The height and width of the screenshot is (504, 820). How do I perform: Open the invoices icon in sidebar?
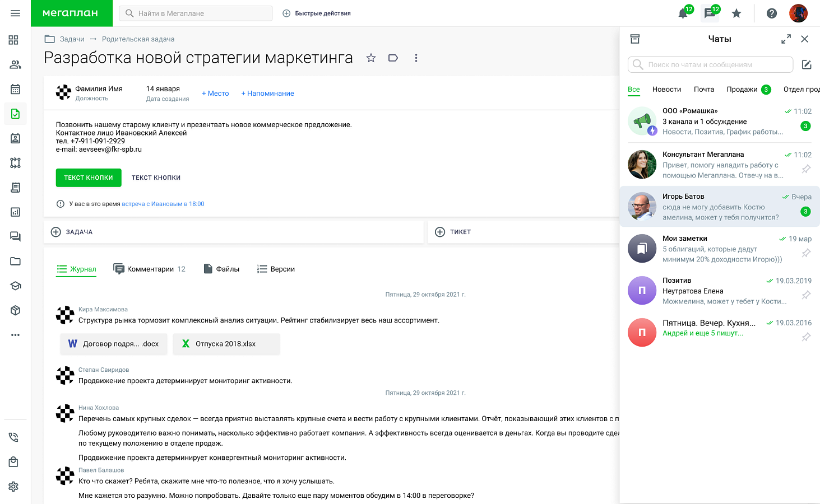(x=15, y=188)
